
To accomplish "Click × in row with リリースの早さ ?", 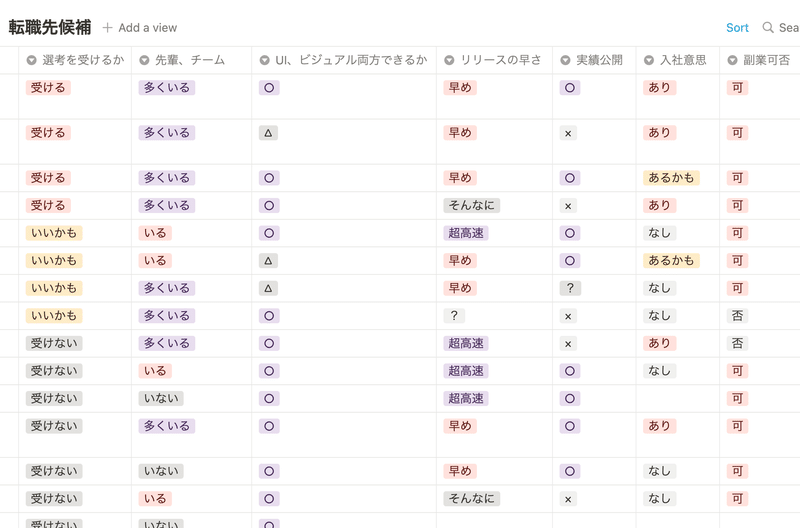I will (x=568, y=316).
